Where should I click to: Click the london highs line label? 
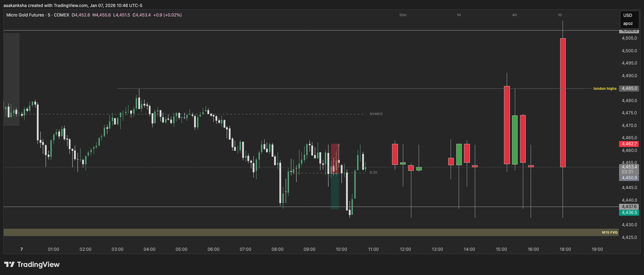point(605,88)
